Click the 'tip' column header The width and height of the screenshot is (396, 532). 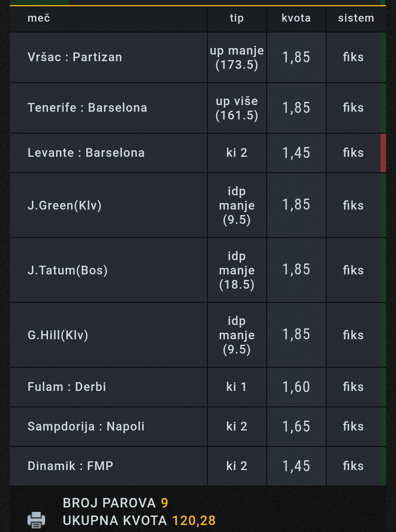tap(237, 18)
